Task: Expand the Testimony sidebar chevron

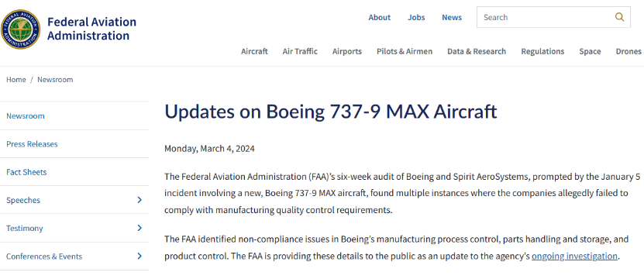Action: [139, 228]
